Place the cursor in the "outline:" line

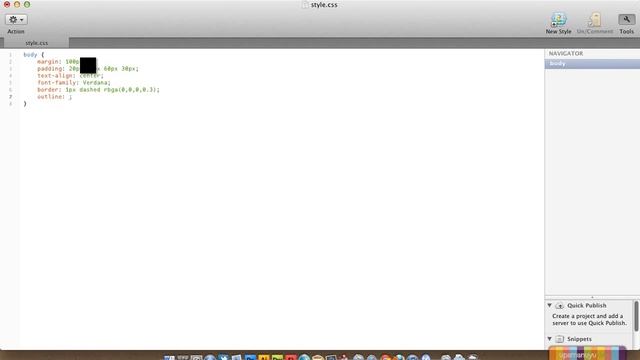click(x=54, y=97)
